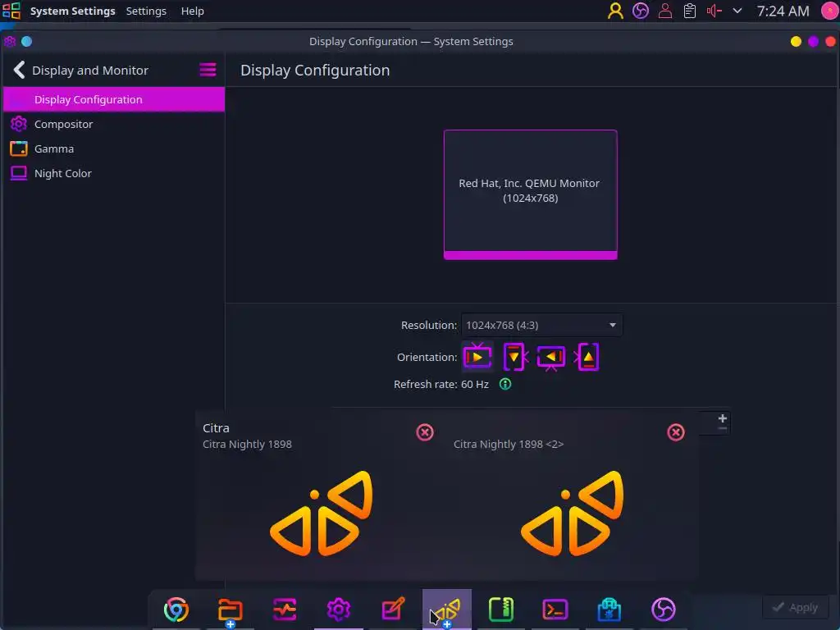This screenshot has width=840, height=630.
Task: Open the archive manager dock icon
Action: pos(501,609)
